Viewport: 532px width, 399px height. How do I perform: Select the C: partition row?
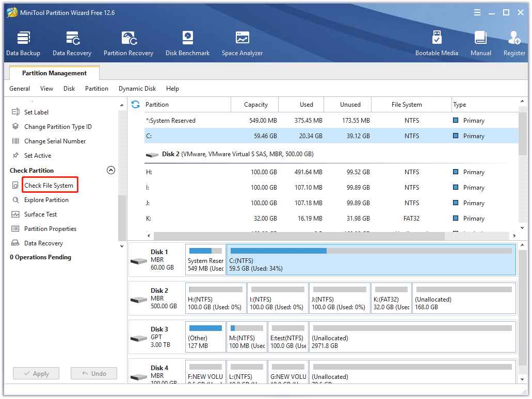click(331, 136)
